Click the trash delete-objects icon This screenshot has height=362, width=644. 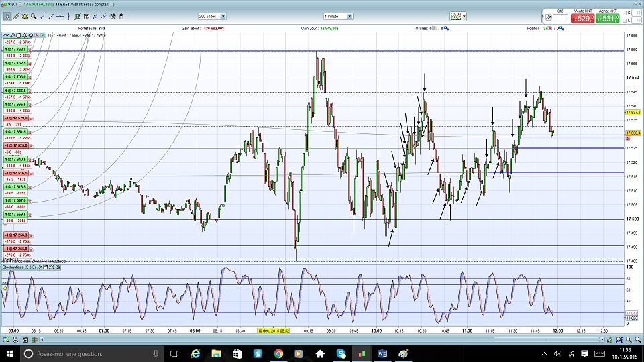121,16
